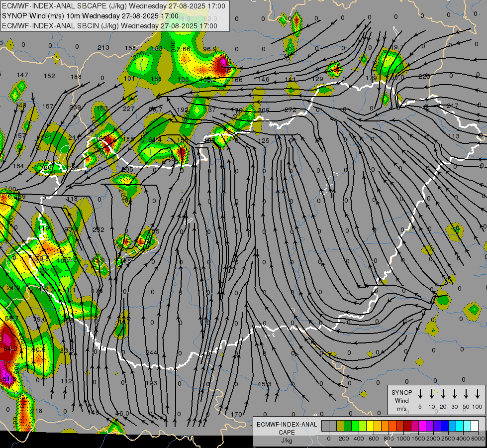Pick the yellow swatch before 600 in CAPE scale
487x448 pixels.
[x=370, y=426]
